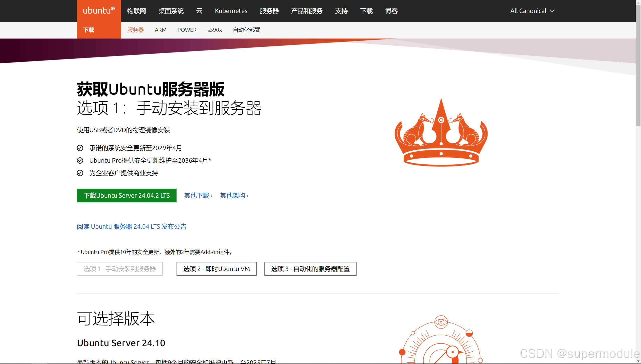This screenshot has height=364, width=641.
Task: Click the orange crown illustration
Action: (x=441, y=132)
